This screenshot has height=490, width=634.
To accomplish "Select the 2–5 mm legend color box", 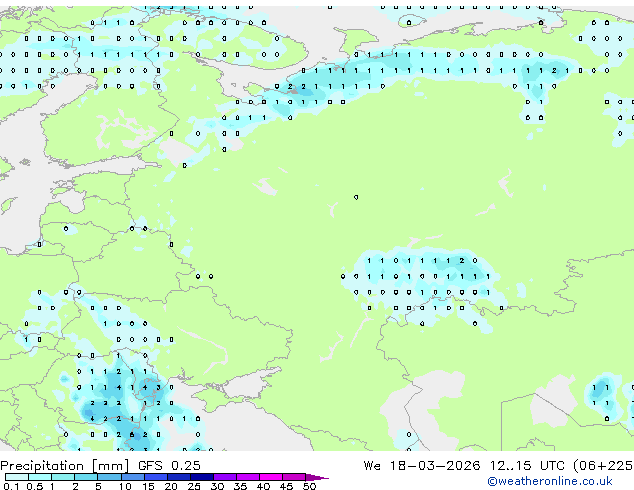I will [86, 477].
